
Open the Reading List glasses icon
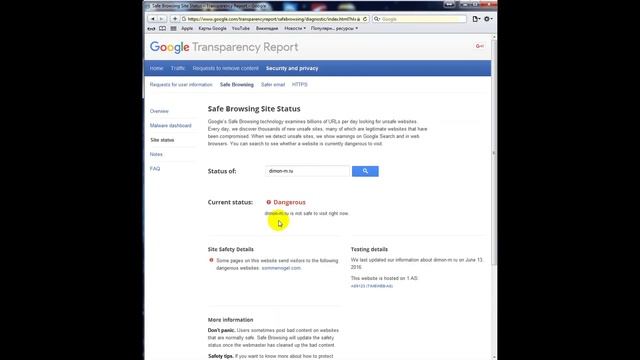(x=151, y=29)
